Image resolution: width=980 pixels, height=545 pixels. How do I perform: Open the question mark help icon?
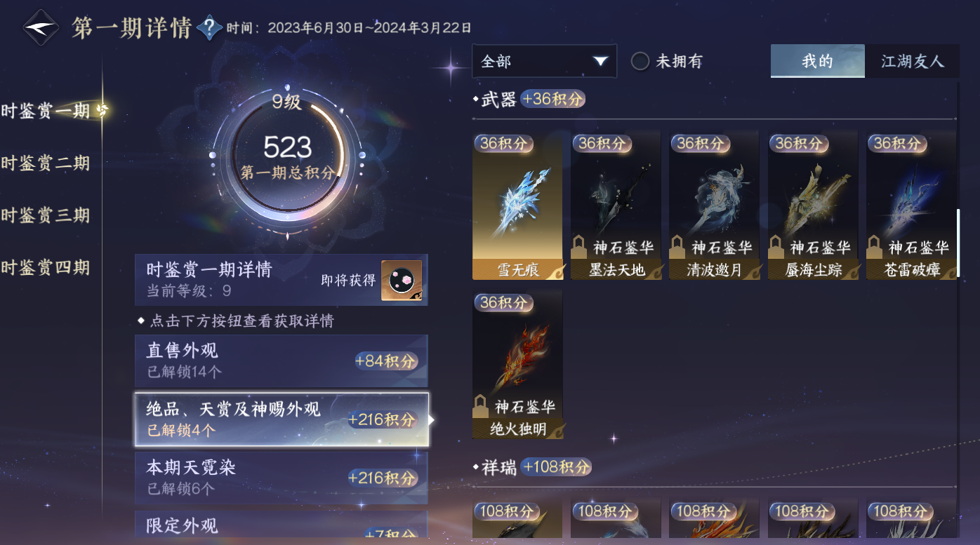pyautogui.click(x=208, y=28)
